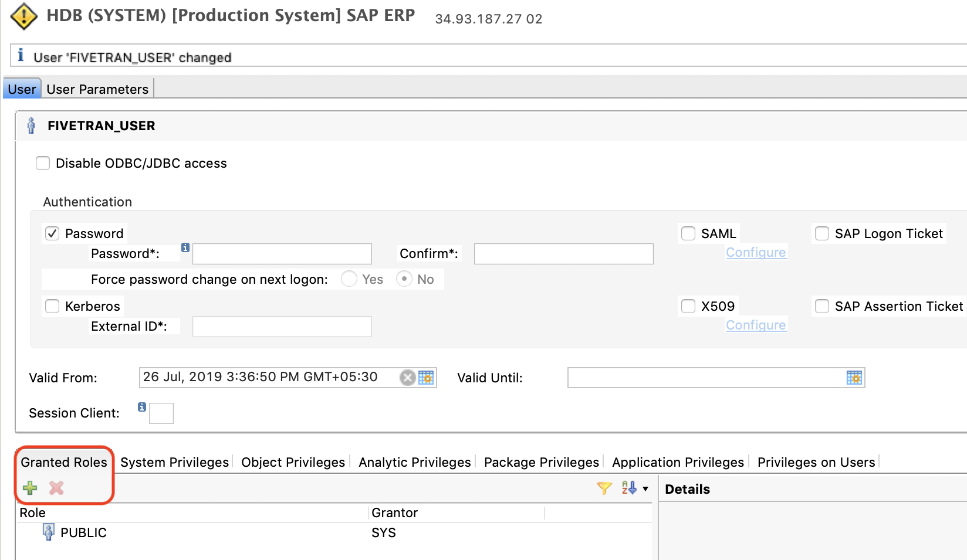Image resolution: width=967 pixels, height=560 pixels.
Task: Click into the External ID field
Action: click(282, 327)
